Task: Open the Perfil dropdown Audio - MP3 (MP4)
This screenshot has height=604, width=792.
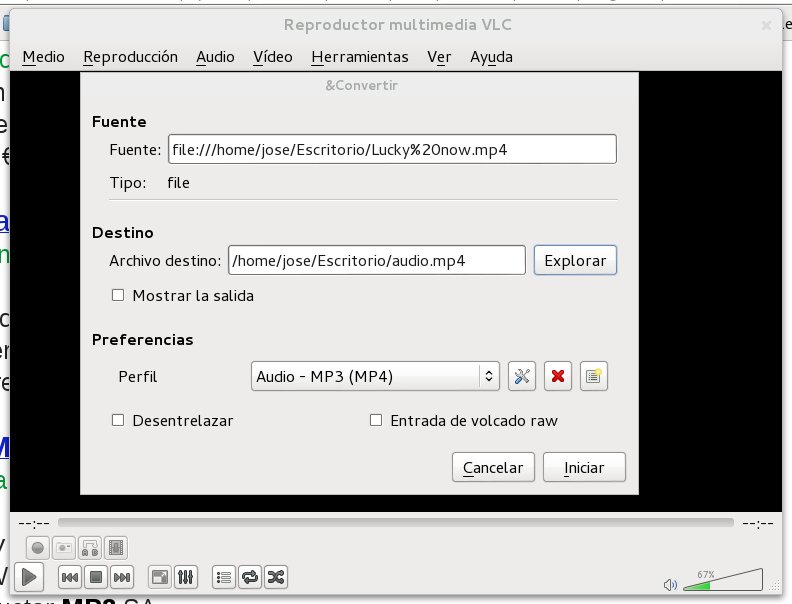Action: point(375,376)
